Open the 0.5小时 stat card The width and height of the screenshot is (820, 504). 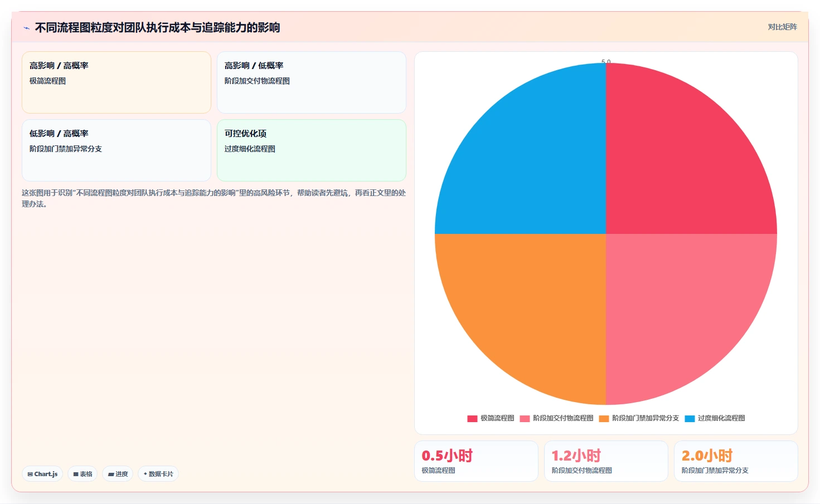[x=476, y=461]
